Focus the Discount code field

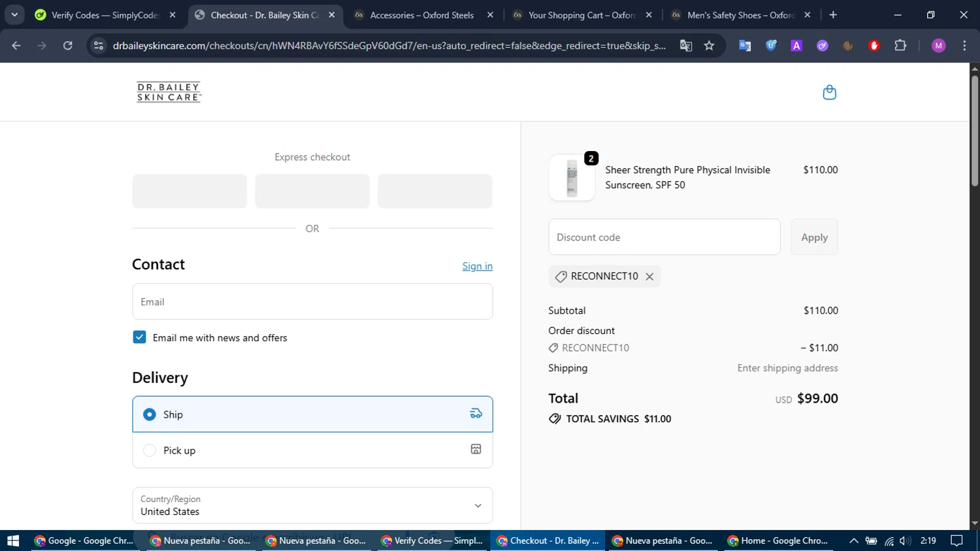coord(664,237)
